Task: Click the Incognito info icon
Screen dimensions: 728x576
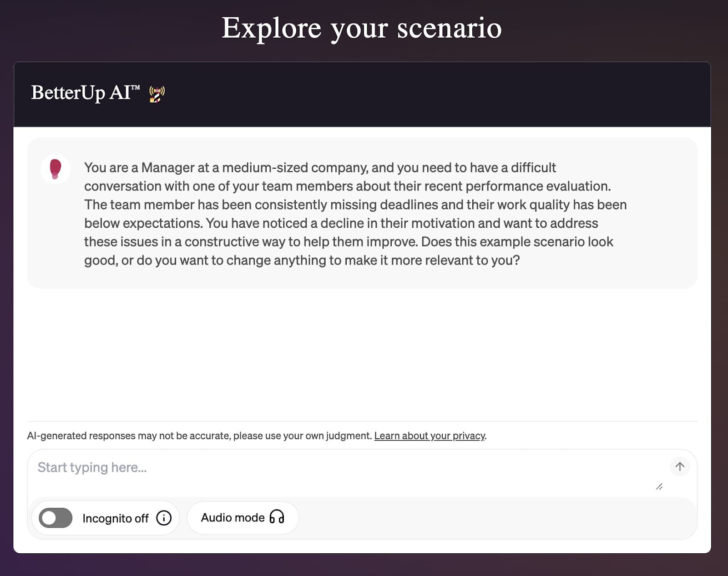Action: (164, 518)
